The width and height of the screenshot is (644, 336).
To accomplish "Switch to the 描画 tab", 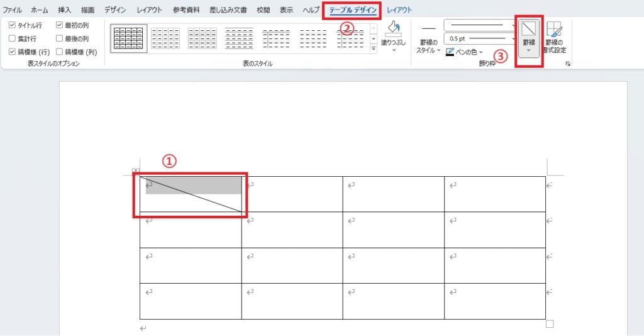I will pyautogui.click(x=87, y=10).
